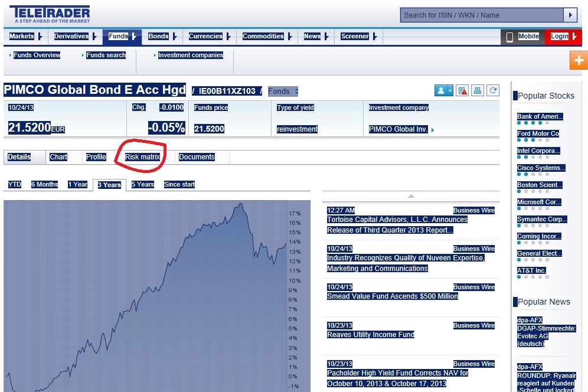Open Bank of Ameri... popular stock
The image size is (588, 392).
pyautogui.click(x=540, y=116)
